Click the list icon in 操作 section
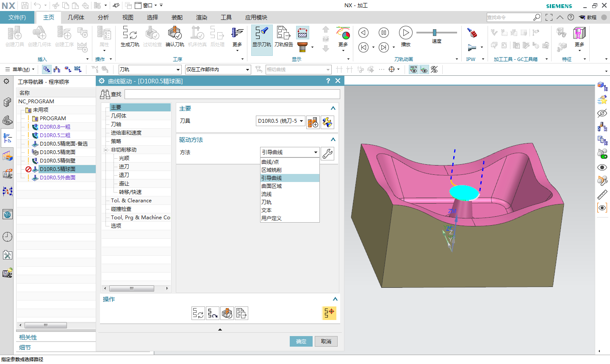The height and width of the screenshot is (364, 610). click(241, 313)
